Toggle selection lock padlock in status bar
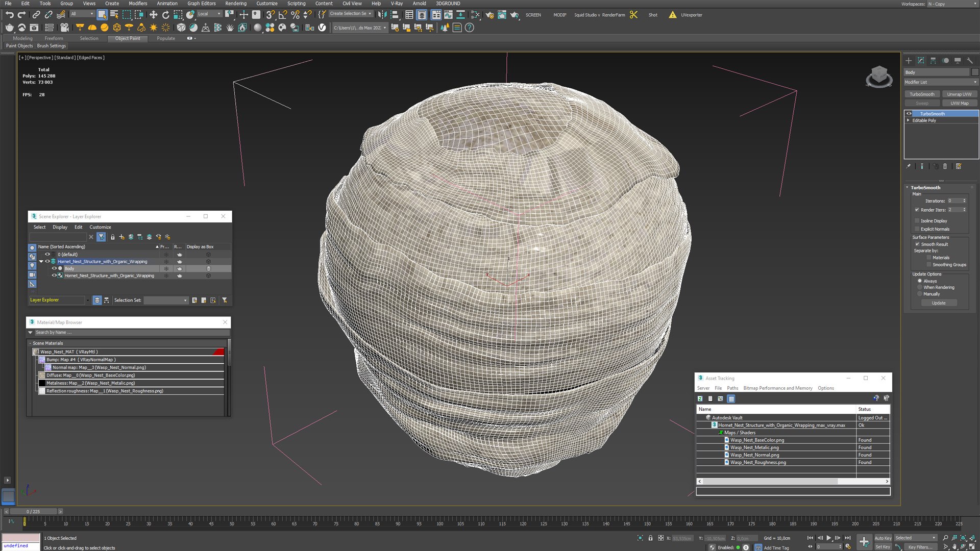 click(x=650, y=538)
